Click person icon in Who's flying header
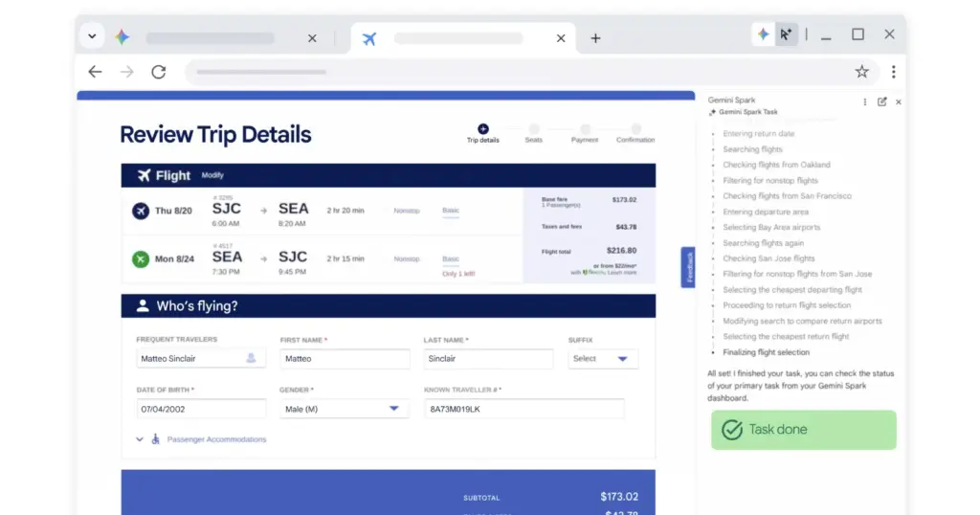This screenshot has width=980, height=515. click(x=144, y=305)
